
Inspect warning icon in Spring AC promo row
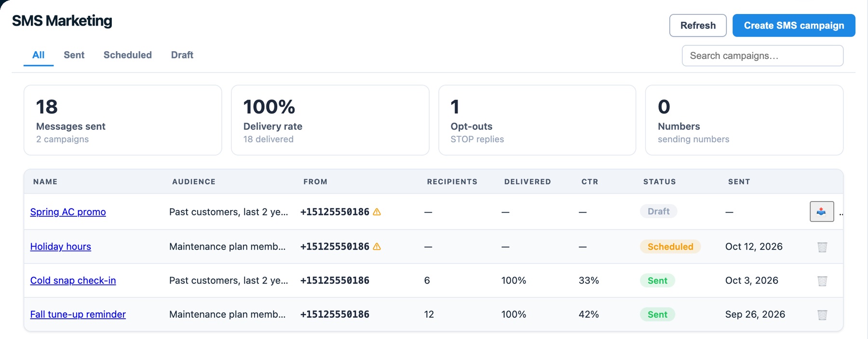(x=377, y=212)
